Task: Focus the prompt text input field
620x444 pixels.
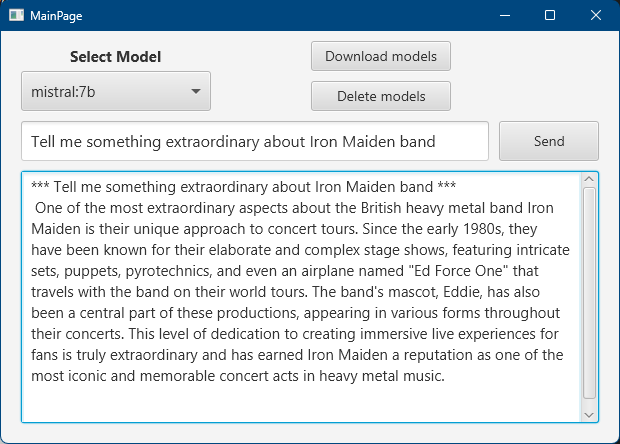Action: (x=254, y=141)
